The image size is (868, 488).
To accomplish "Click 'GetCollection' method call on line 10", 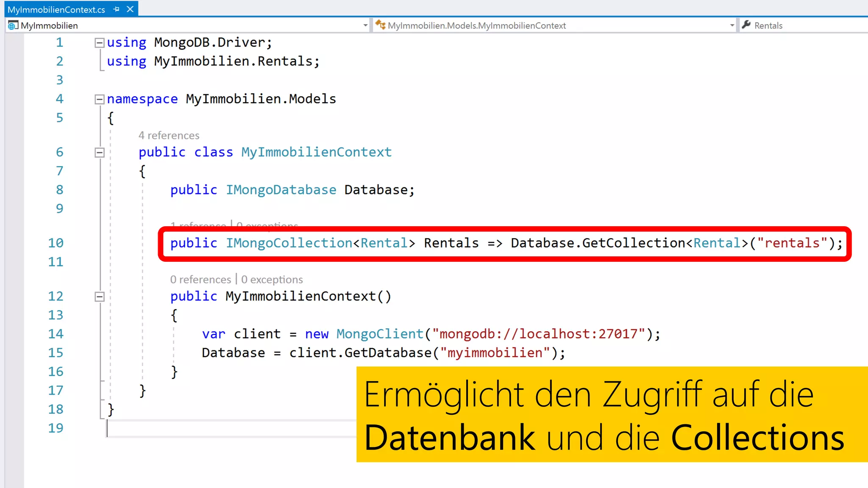I will (634, 243).
